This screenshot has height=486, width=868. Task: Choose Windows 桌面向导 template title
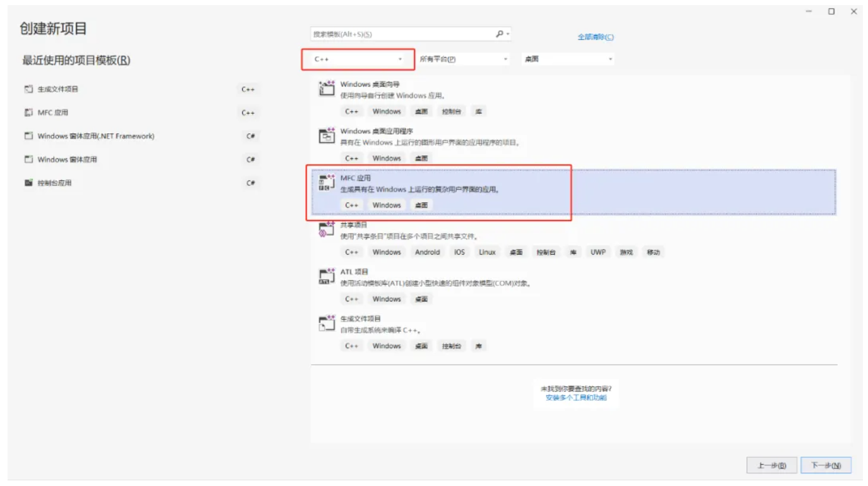tap(370, 84)
